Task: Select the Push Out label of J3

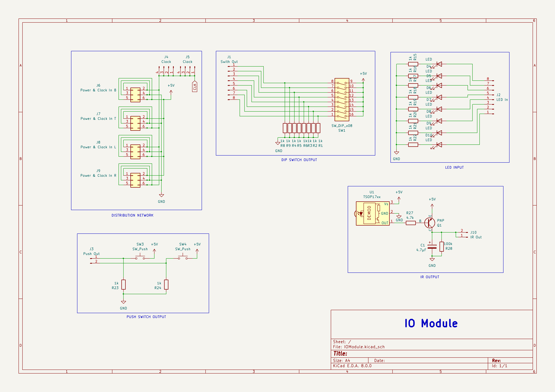Action: pyautogui.click(x=91, y=254)
